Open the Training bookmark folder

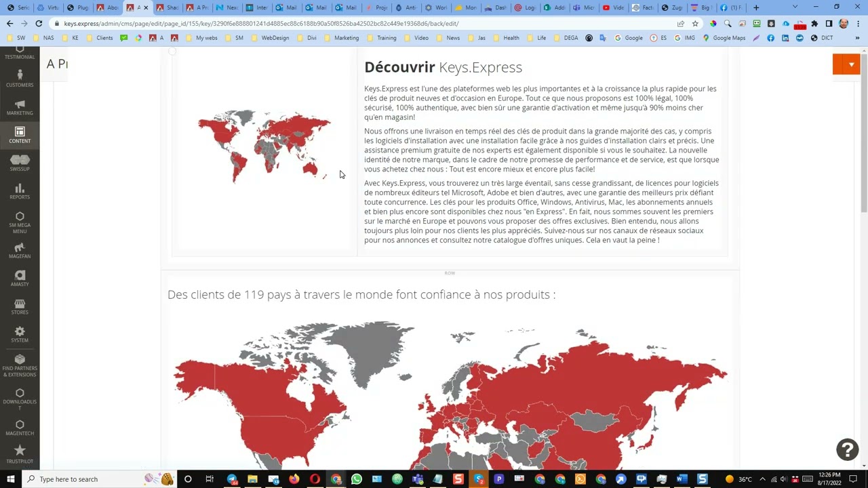[x=382, y=38]
